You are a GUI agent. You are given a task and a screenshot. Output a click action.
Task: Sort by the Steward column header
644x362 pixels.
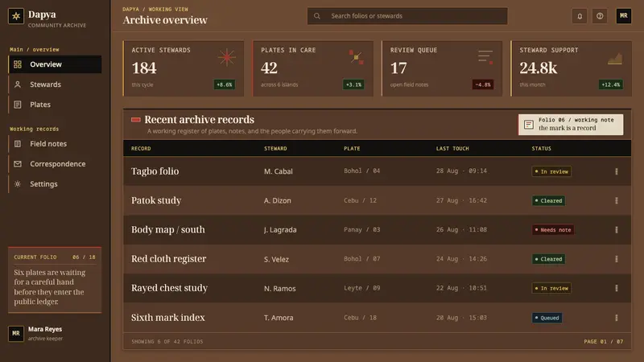(x=275, y=149)
